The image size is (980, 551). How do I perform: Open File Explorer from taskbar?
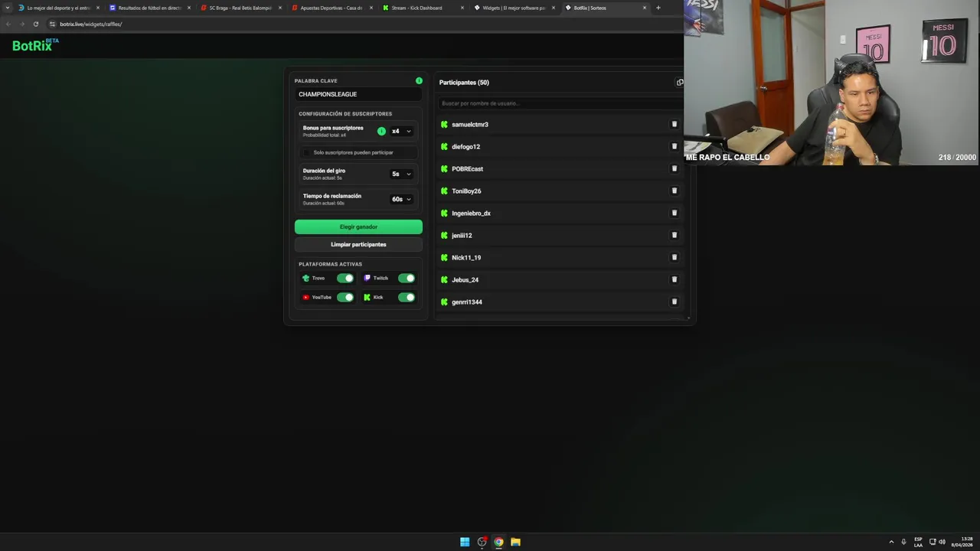(x=515, y=542)
